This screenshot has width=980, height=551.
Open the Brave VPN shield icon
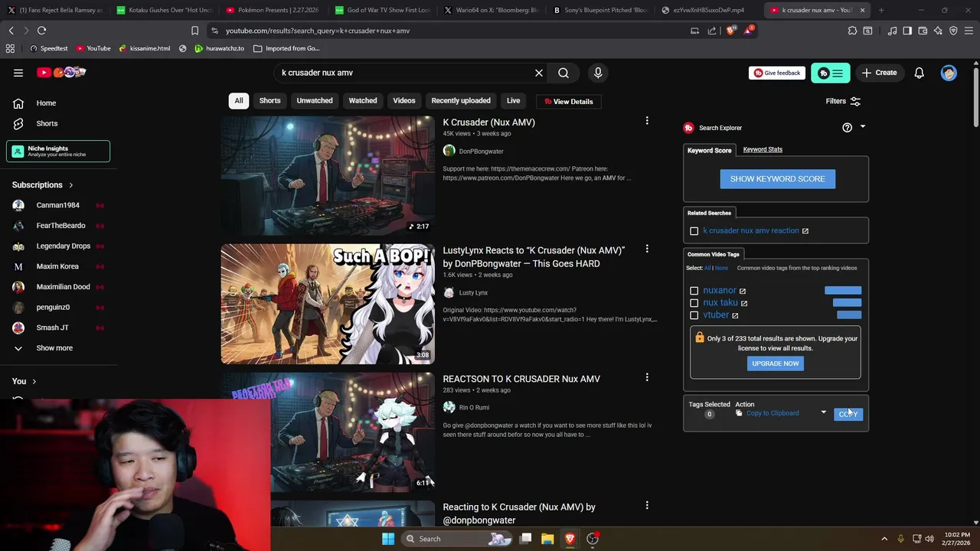pyautogui.click(x=953, y=31)
